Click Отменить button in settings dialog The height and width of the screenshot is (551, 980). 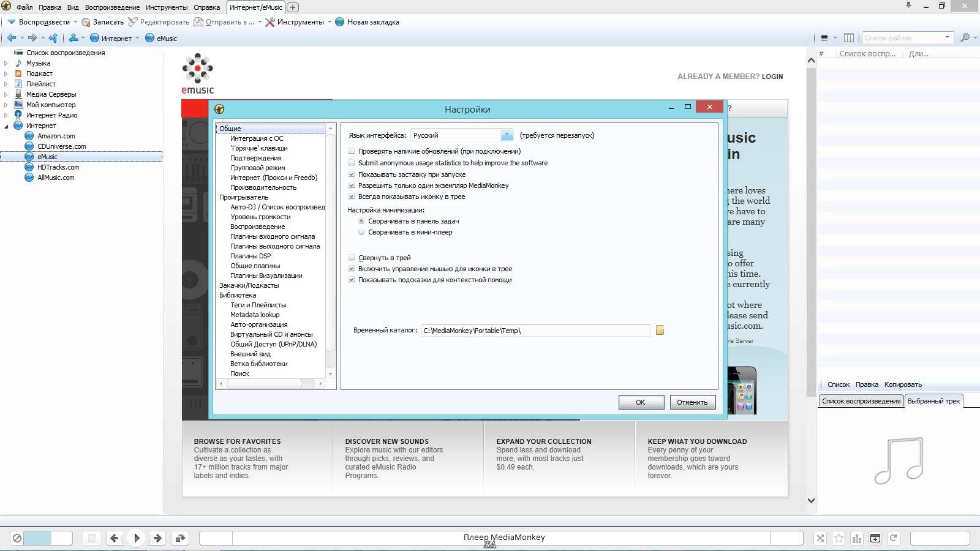[692, 402]
